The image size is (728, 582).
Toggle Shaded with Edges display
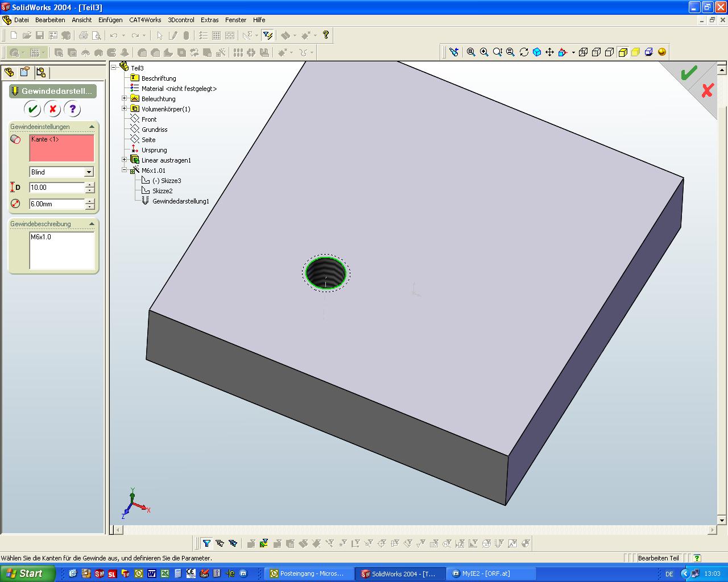coord(623,52)
